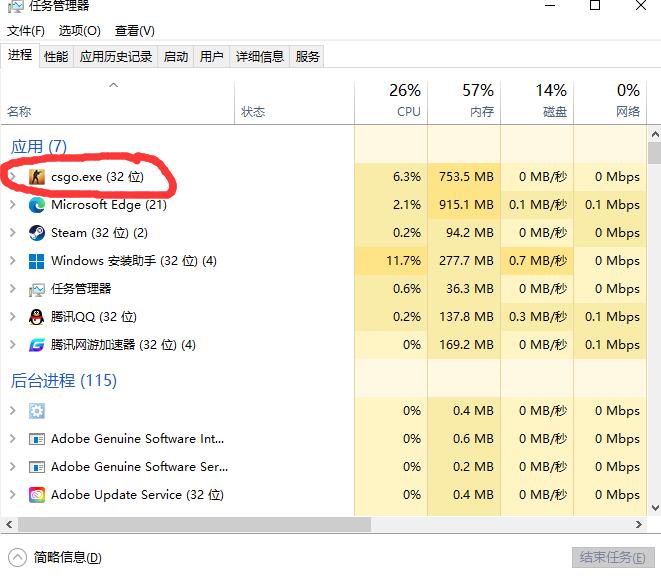Screen dimensions: 661x579
Task: Click the vertical scrollbar thumb
Action: (655, 153)
